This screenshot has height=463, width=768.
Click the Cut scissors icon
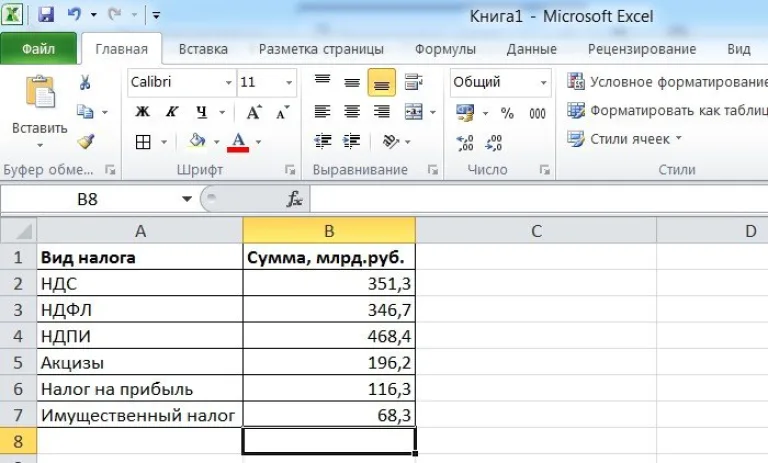tap(85, 82)
